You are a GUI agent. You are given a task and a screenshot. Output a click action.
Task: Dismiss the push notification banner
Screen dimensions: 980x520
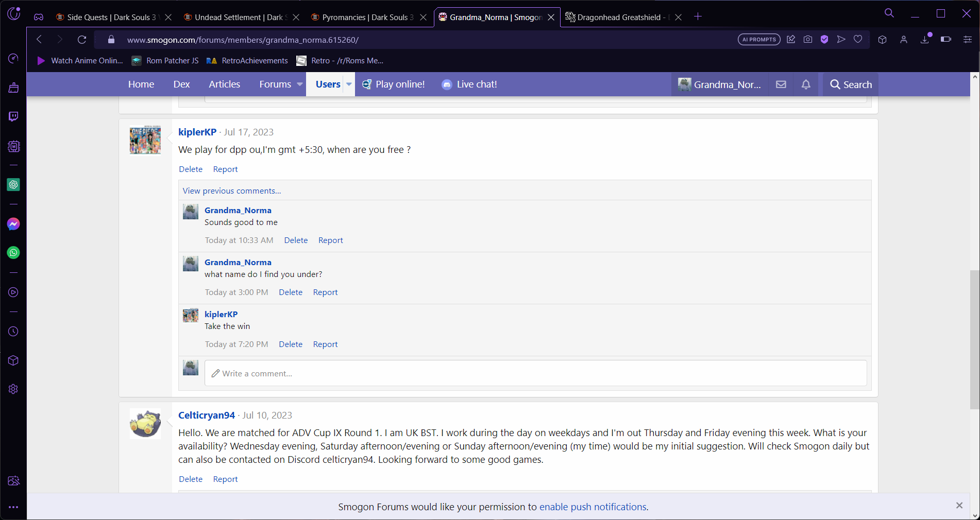959,506
